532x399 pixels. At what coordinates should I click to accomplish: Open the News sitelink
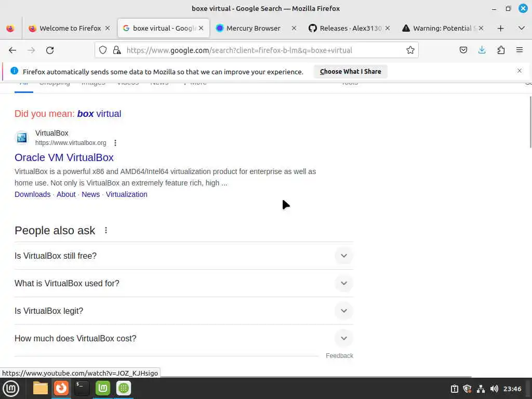click(x=90, y=194)
